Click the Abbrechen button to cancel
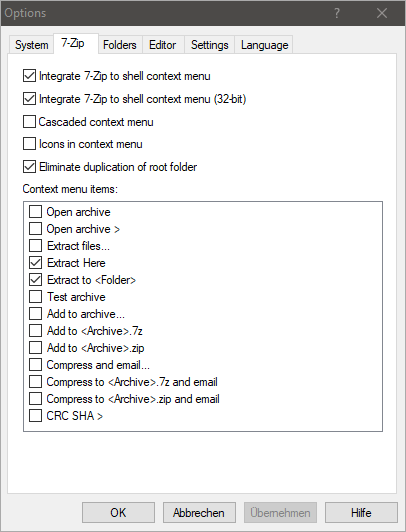Viewport: 406px width, 532px height. pyautogui.click(x=199, y=512)
